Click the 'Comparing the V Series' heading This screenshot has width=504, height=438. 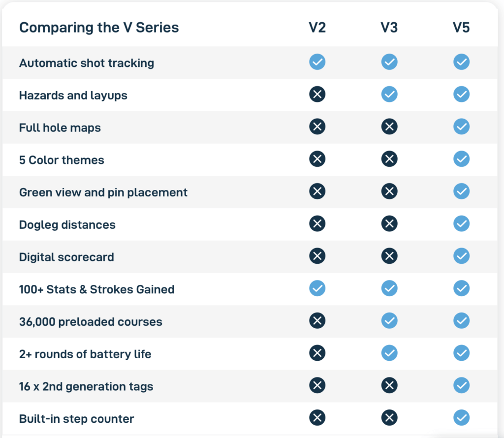click(99, 28)
